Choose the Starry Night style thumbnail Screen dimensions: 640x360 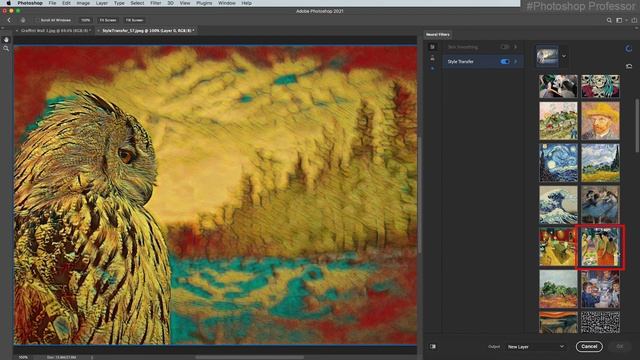point(558,163)
